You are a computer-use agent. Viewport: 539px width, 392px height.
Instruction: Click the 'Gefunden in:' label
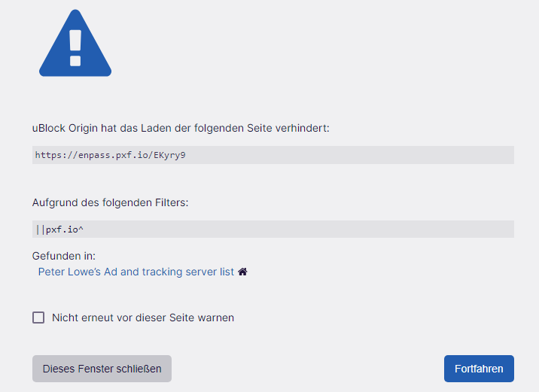point(64,256)
